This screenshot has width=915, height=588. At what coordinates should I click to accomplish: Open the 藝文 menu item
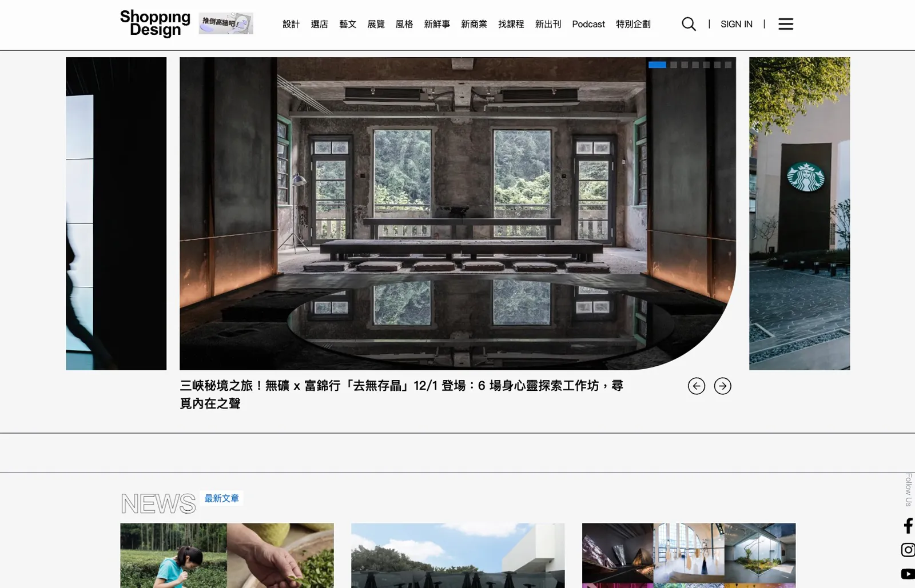(348, 24)
